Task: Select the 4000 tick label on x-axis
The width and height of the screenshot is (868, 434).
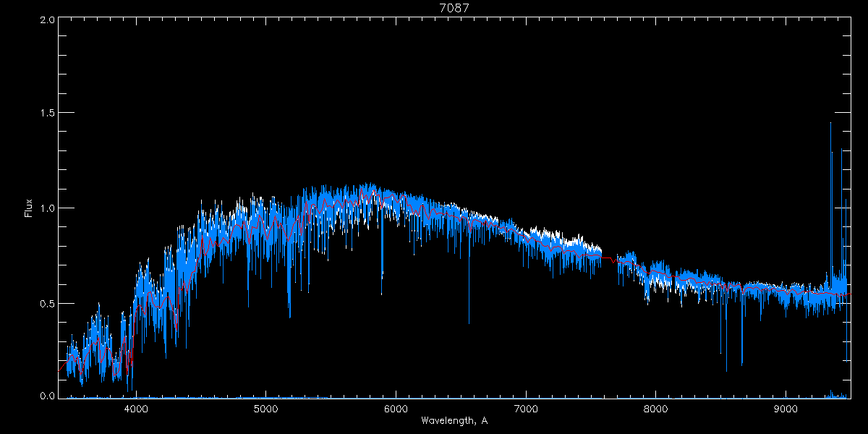Action: tap(136, 407)
